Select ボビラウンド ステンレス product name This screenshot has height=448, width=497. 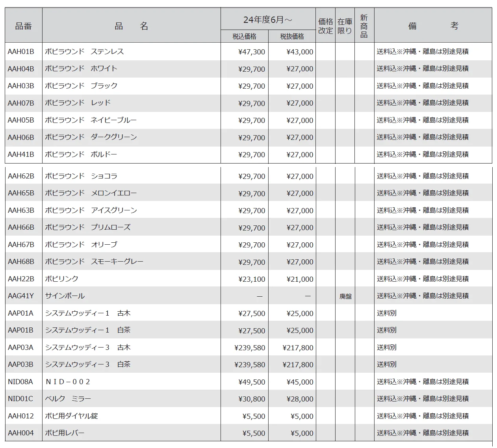tap(84, 52)
